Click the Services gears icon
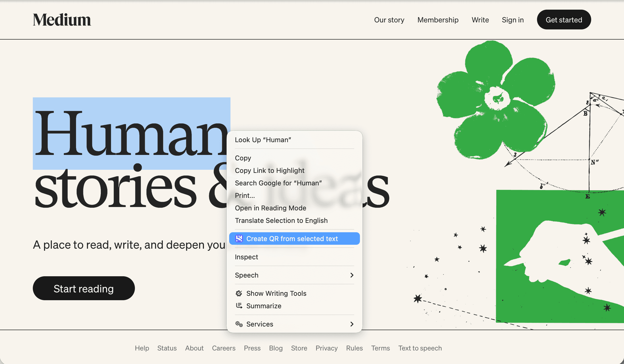Viewport: 624px width, 364px height. click(239, 324)
